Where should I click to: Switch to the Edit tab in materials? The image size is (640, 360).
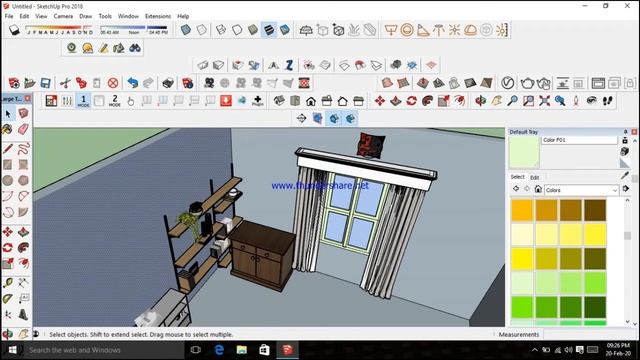534,177
